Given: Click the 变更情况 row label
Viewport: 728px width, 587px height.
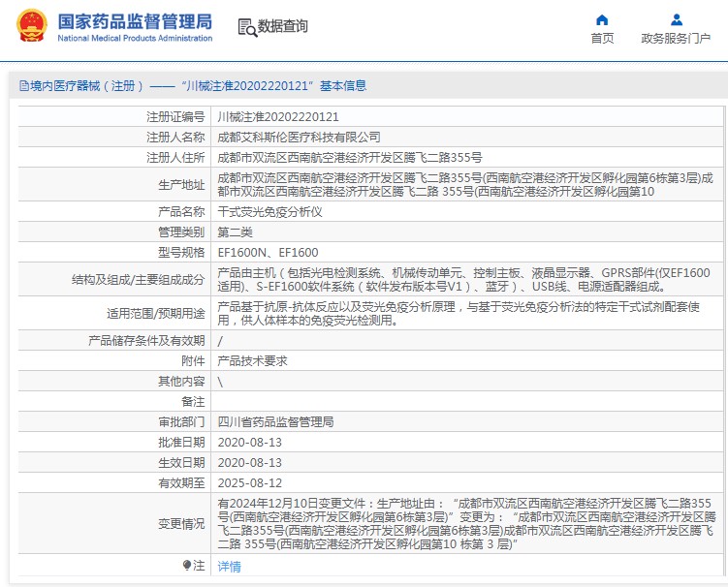Looking at the screenshot, I should coord(181,523).
